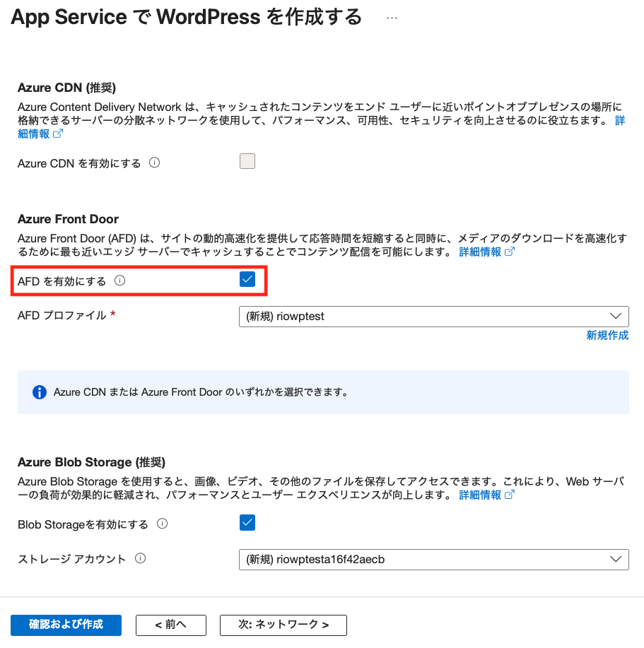Screen dimensions: 644x648
Task: Open the ストレージ アカウント dropdown
Action: coord(434,560)
